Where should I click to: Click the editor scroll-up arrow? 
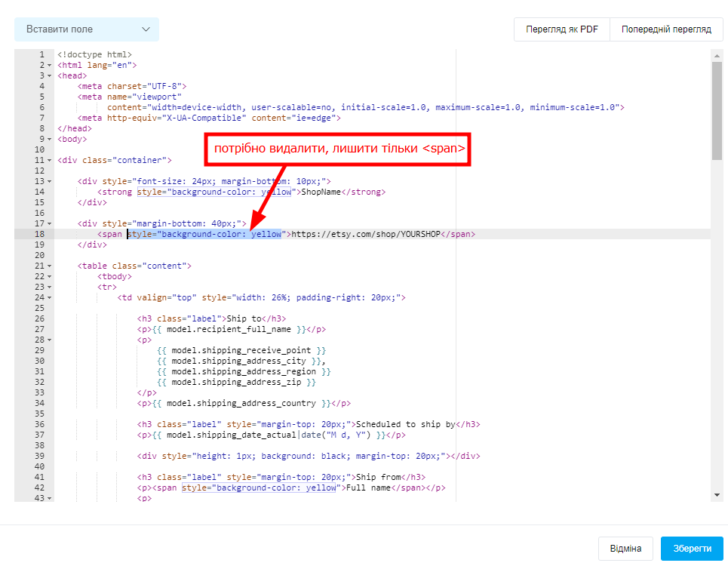717,56
